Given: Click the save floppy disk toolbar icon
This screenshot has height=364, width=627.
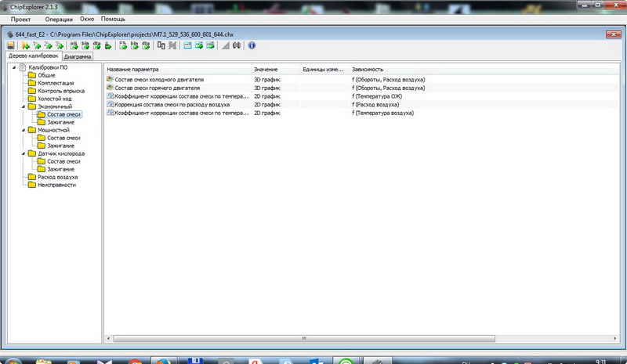Looking at the screenshot, I should click(12, 45).
